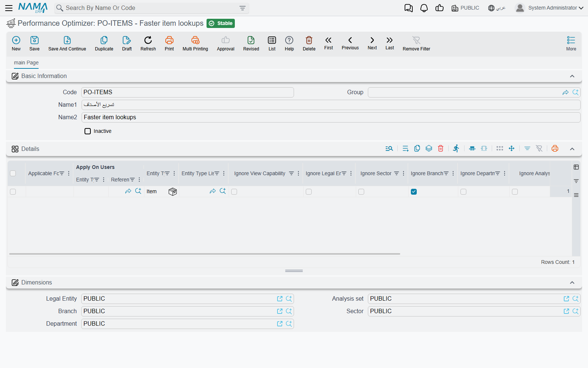Viewport: 588px width, 368px height.
Task: Open the System Administrator user dropdown
Action: point(549,8)
